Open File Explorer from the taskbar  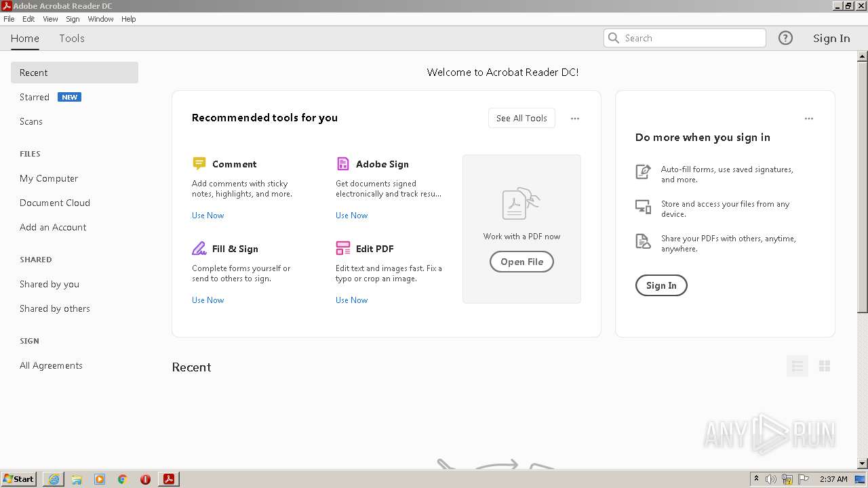tap(77, 479)
